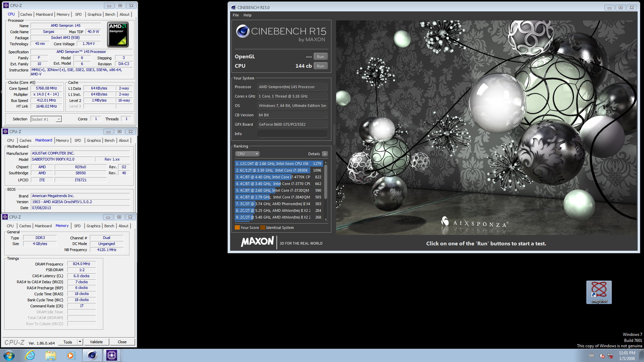Click the Close button in CPU-Z

[x=122, y=342]
